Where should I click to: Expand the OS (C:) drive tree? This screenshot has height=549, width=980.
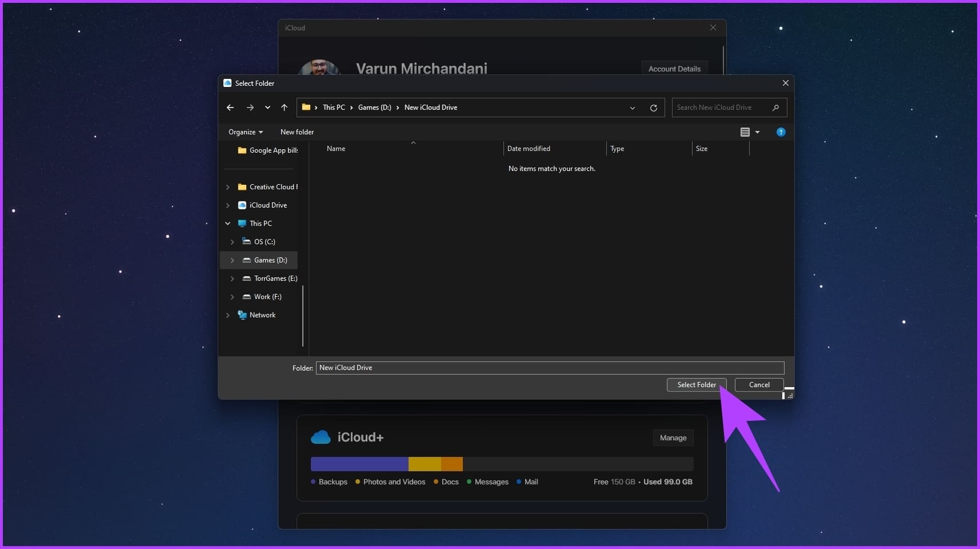(232, 242)
